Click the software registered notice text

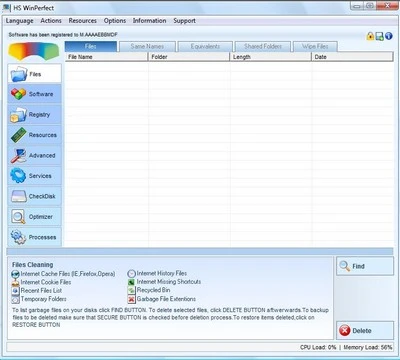(63, 35)
